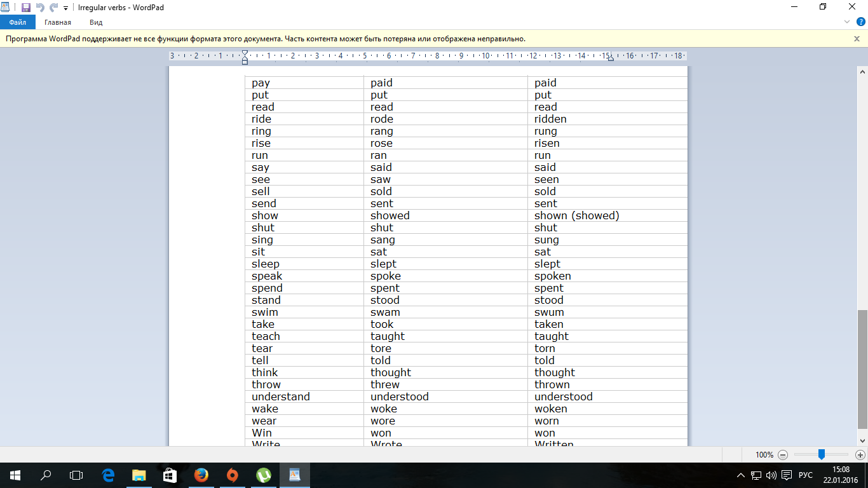
Task: Click the zoom out minus button
Action: click(x=783, y=454)
